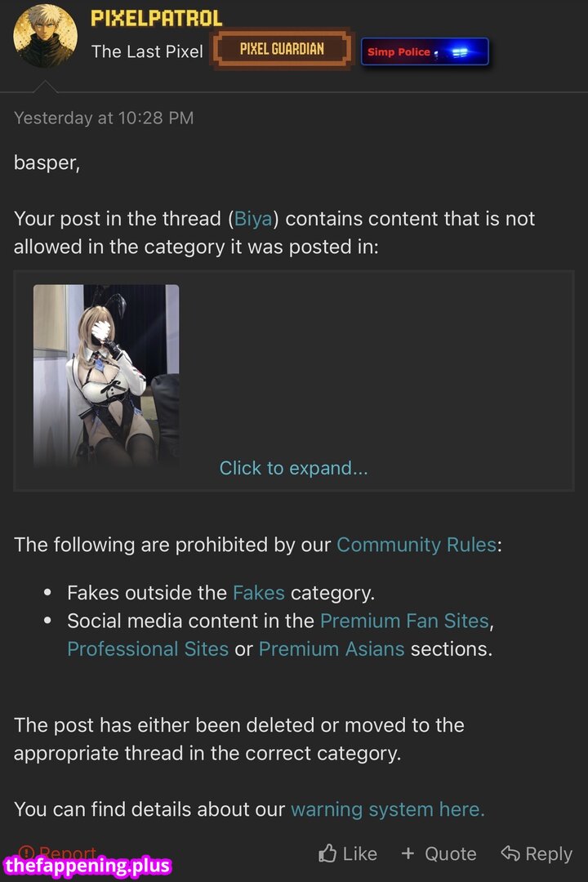This screenshot has height=882, width=588.
Task: Click the Simp Police badge
Action: coord(425,51)
